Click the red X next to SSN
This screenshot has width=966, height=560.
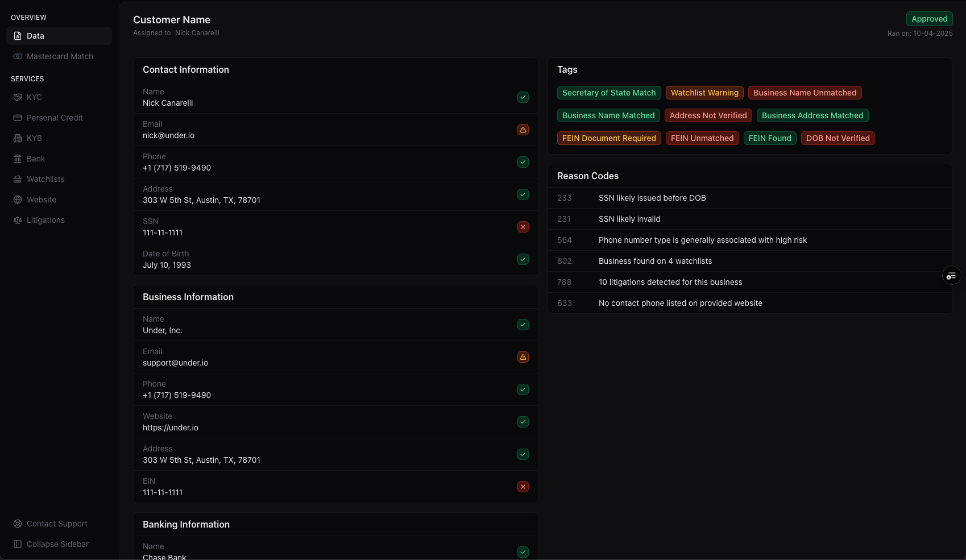click(x=523, y=227)
